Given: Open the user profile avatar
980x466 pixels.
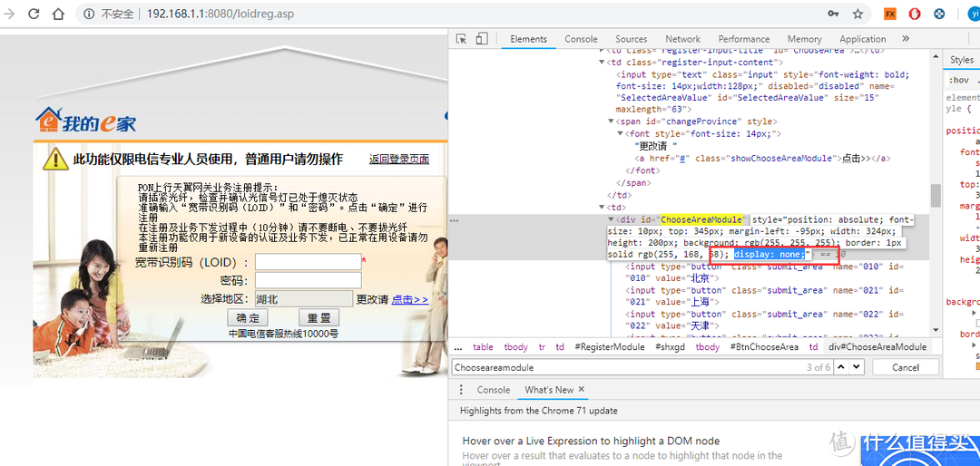Looking at the screenshot, I should 972,14.
